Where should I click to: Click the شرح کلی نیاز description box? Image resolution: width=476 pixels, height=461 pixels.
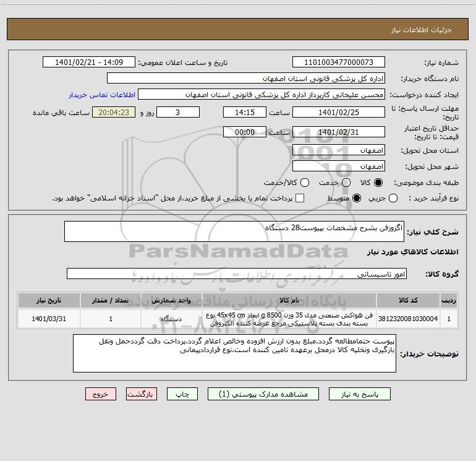coord(234,231)
